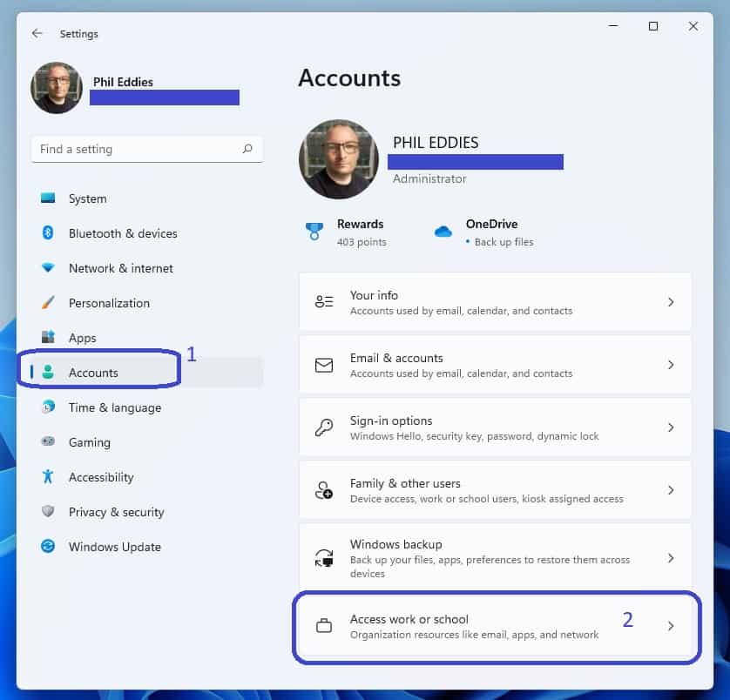Click the Your info card icon
The height and width of the screenshot is (700, 730).
click(x=324, y=301)
